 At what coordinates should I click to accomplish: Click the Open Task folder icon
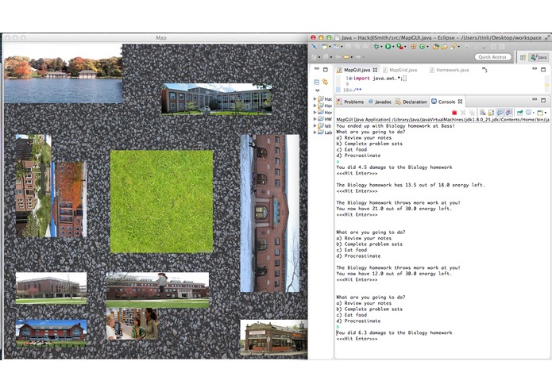tap(444, 46)
